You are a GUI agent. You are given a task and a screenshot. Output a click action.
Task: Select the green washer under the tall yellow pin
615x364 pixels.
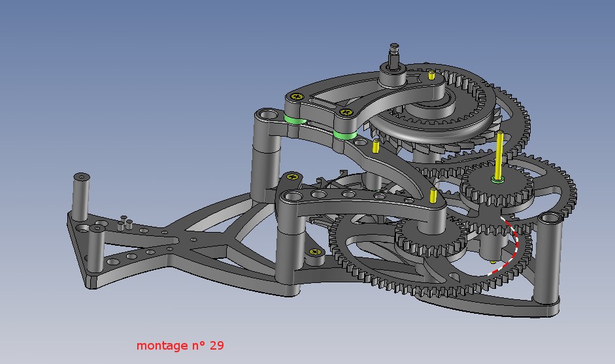pos(498,180)
